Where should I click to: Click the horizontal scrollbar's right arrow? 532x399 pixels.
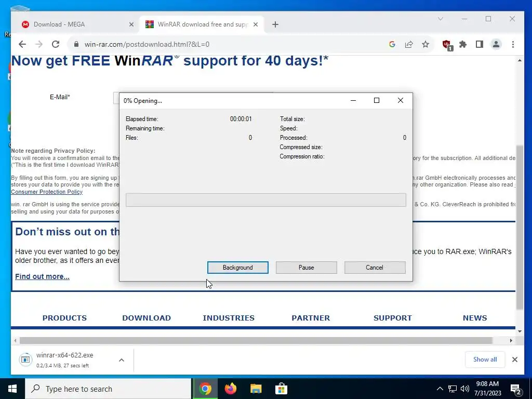click(511, 340)
